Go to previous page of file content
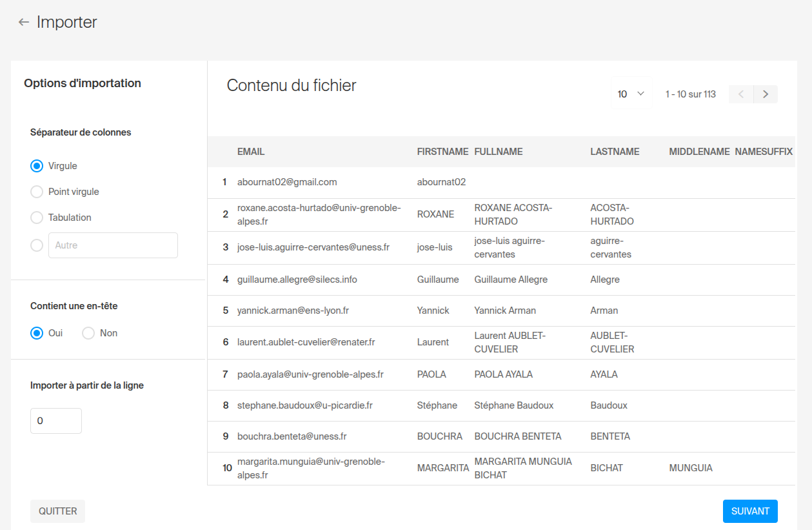 pyautogui.click(x=741, y=94)
